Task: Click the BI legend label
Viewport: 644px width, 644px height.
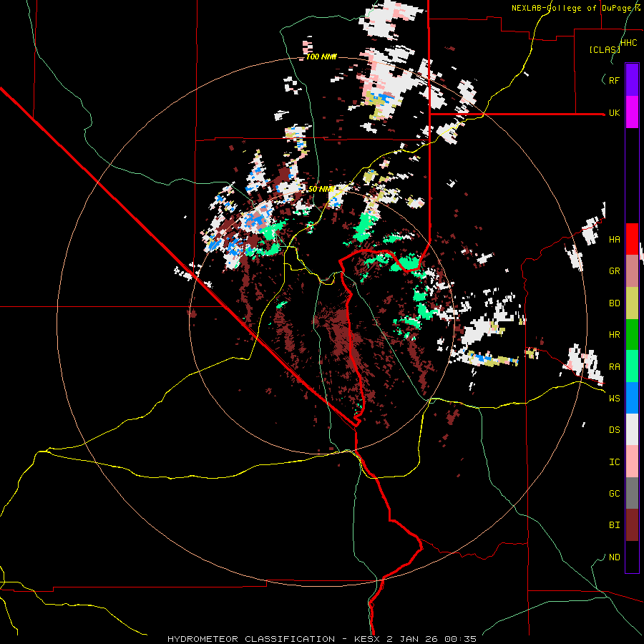Action: click(614, 525)
